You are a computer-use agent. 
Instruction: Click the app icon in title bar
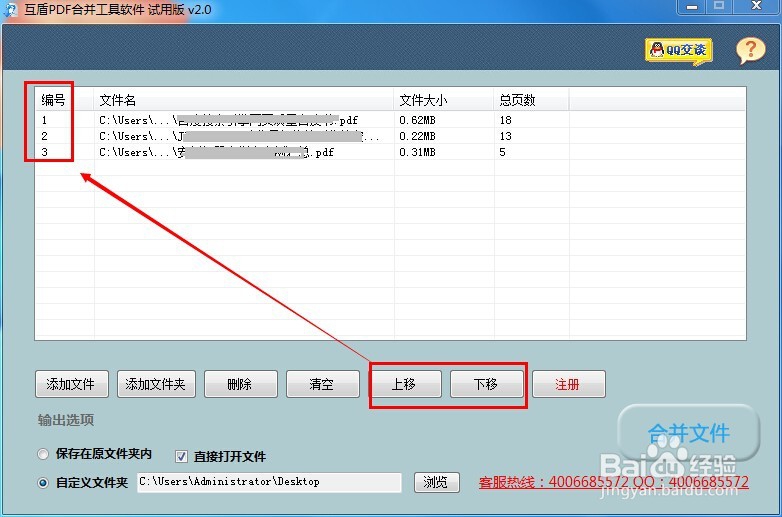tap(10, 9)
